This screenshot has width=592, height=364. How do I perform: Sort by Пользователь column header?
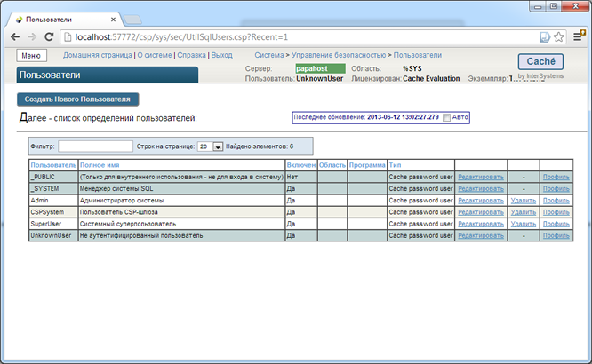[53, 165]
